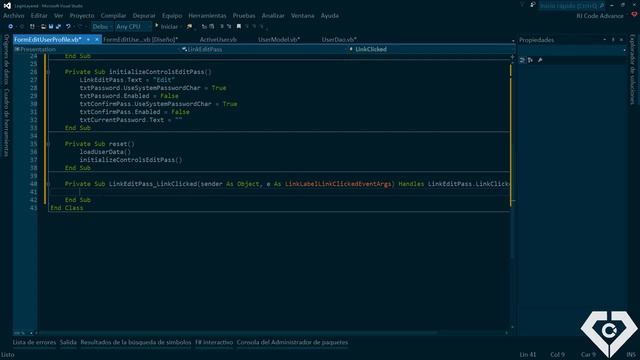This screenshot has height=360, width=640.
Task: Switch to FormEditUse...vb [Diseño] tab
Action: pos(140,40)
